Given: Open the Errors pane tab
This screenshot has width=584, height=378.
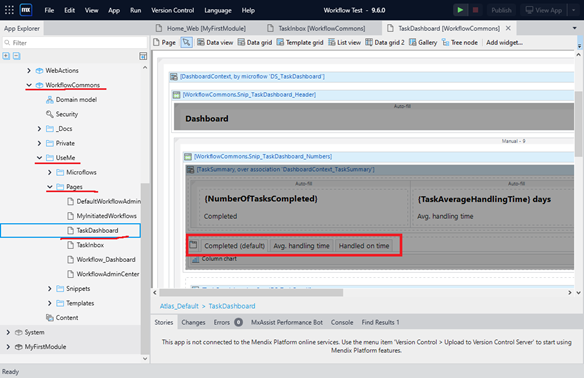Looking at the screenshot, I should [x=228, y=323].
